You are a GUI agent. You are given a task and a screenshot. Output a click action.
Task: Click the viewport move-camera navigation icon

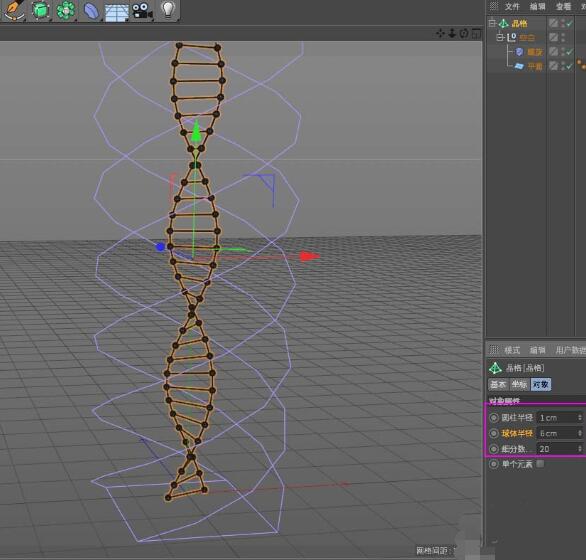pos(440,33)
